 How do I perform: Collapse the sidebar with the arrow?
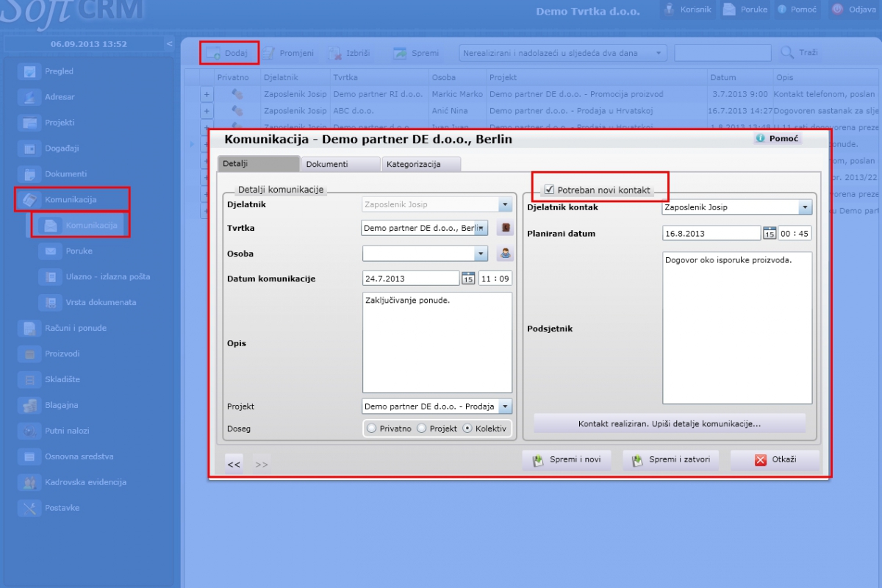(170, 44)
